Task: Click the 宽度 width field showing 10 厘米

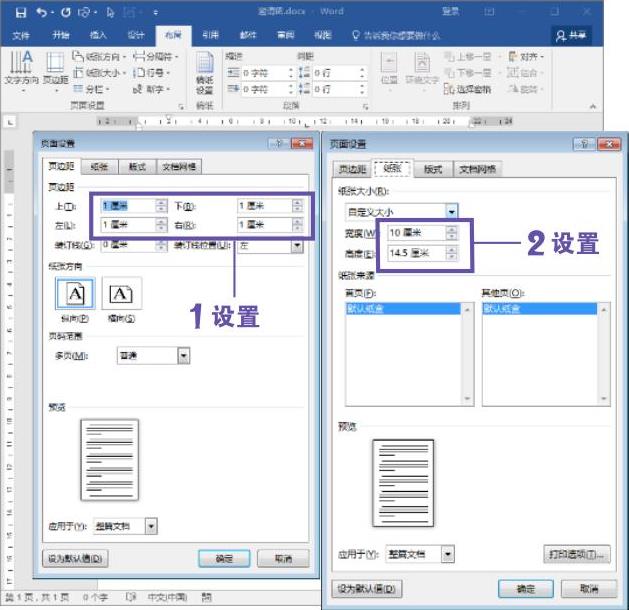Action: click(416, 233)
